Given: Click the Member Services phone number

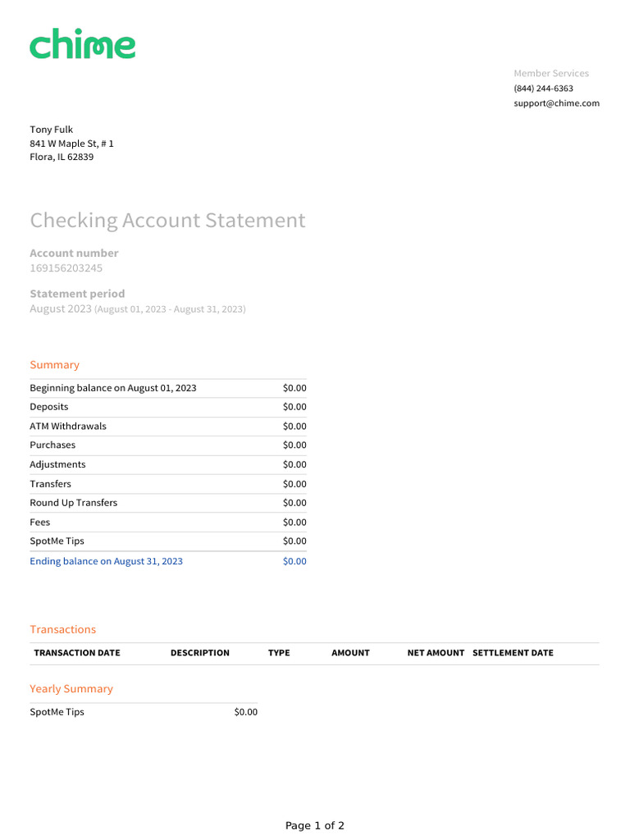Looking at the screenshot, I should [543, 89].
